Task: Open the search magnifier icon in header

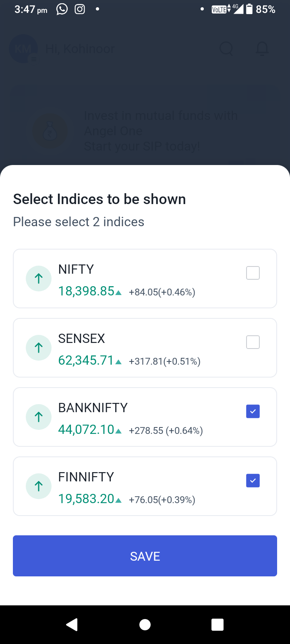Action: coord(226,49)
